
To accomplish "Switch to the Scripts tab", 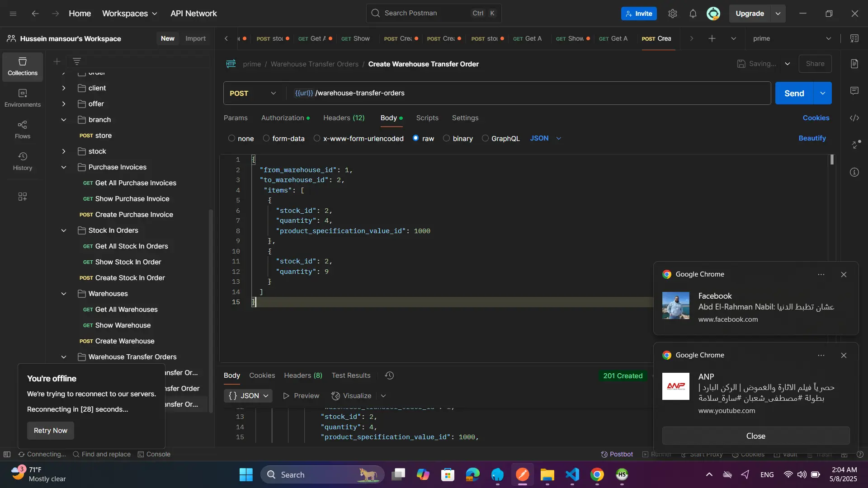I will click(x=427, y=118).
